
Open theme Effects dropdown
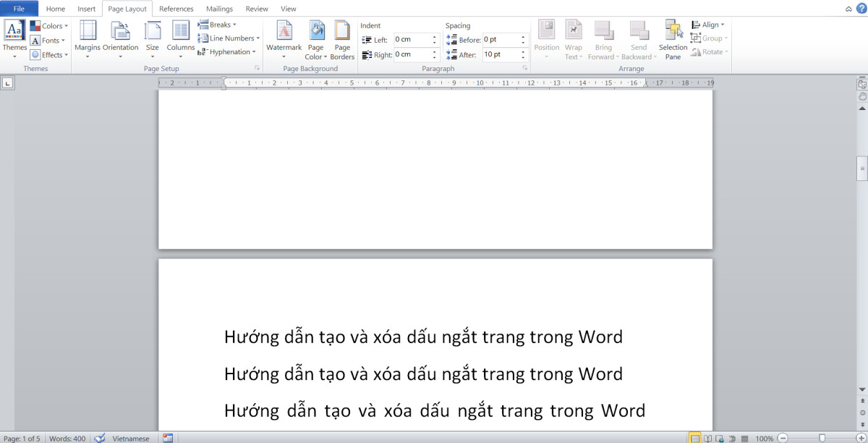[x=49, y=55]
